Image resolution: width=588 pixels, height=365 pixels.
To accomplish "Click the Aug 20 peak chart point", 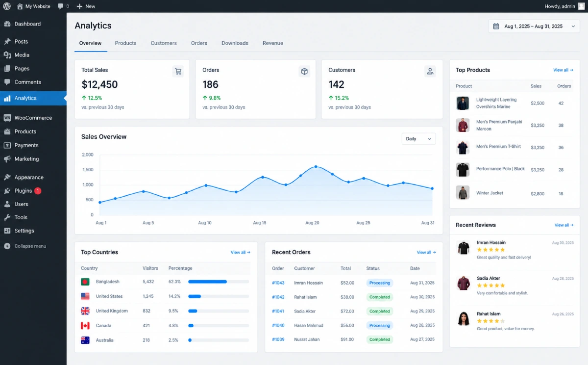I will 316,167.
